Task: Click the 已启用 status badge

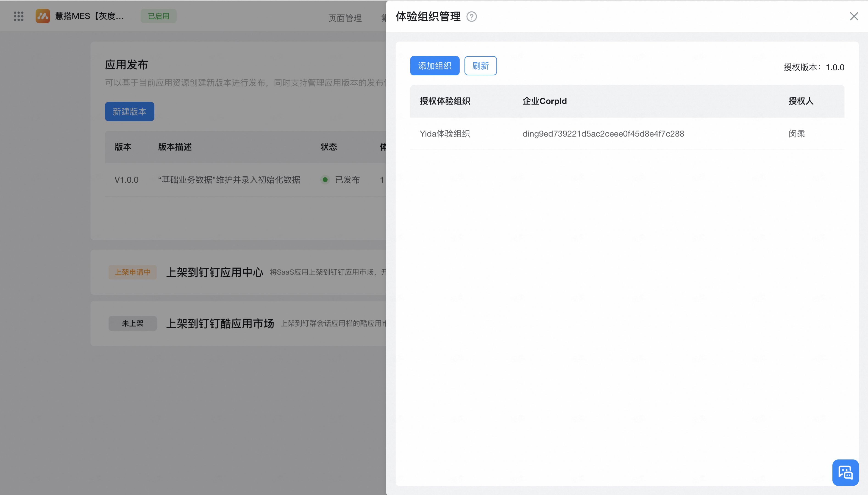Action: [159, 16]
